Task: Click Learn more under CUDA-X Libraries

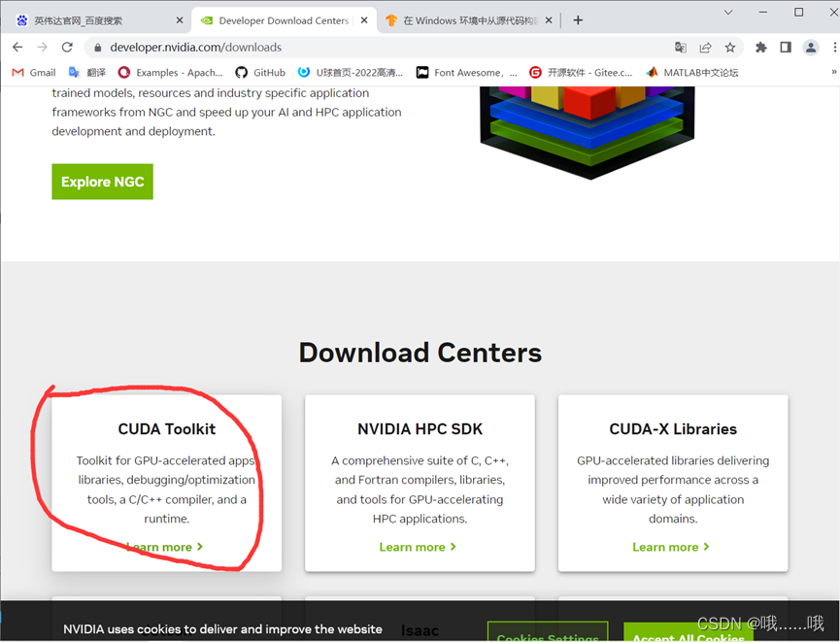Action: [x=671, y=547]
